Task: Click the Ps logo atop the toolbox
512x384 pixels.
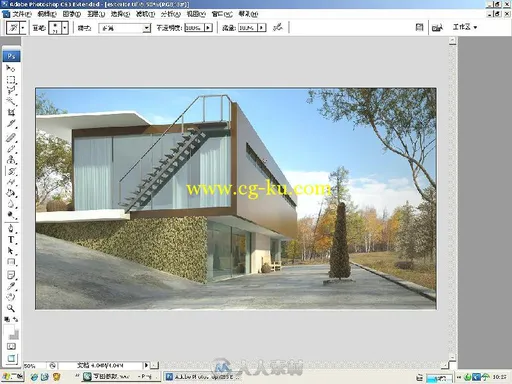Action: point(11,56)
